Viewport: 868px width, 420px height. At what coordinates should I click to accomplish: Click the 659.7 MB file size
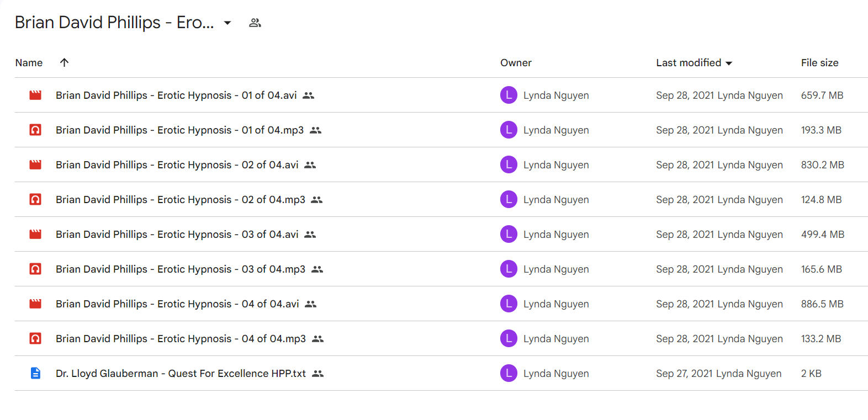click(x=822, y=95)
